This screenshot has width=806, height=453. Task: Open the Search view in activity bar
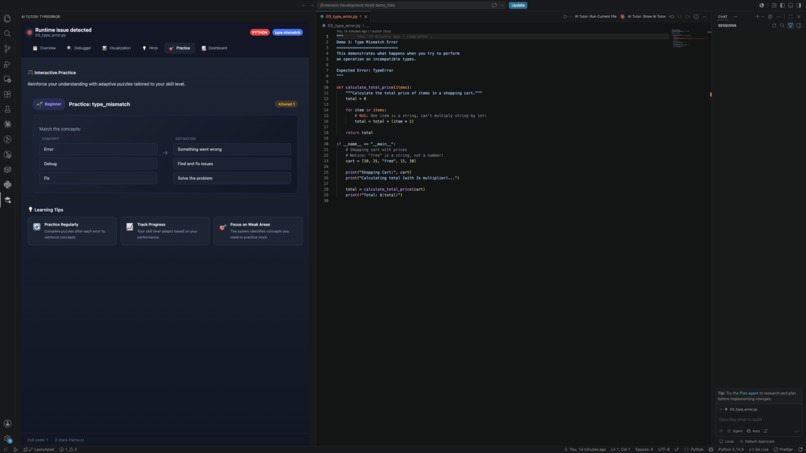coord(7,33)
